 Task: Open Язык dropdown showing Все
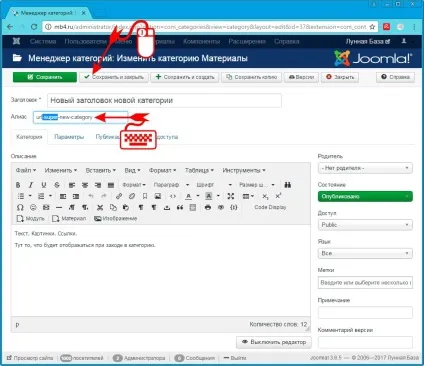[365, 253]
